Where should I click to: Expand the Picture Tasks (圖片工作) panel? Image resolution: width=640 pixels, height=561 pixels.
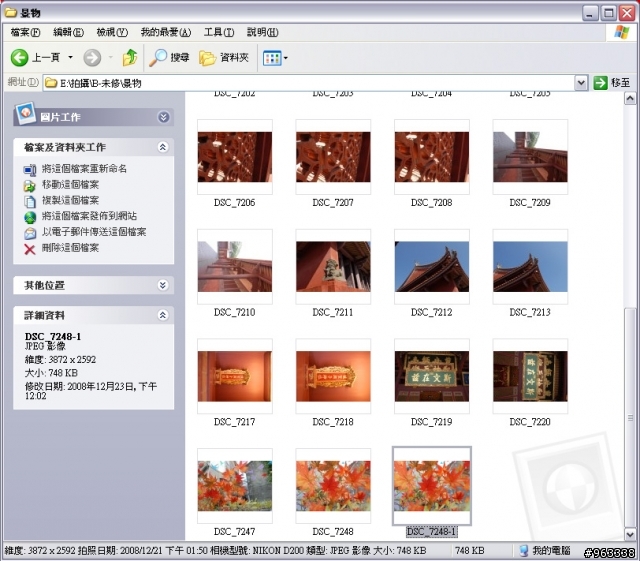(163, 117)
